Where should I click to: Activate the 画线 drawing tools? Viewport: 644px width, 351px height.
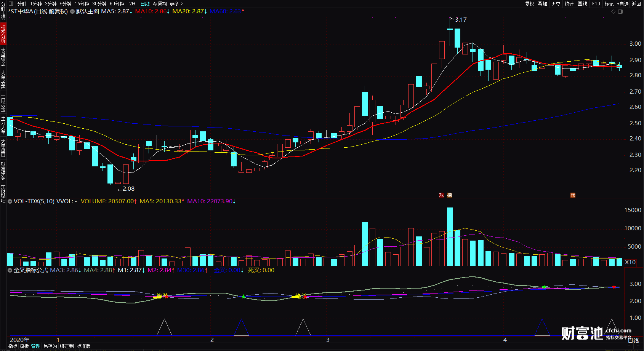point(583,4)
